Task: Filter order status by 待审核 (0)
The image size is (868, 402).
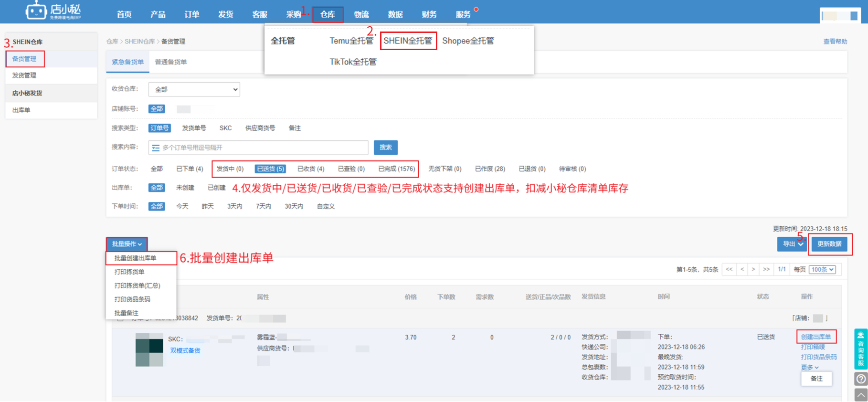Action: coord(572,169)
